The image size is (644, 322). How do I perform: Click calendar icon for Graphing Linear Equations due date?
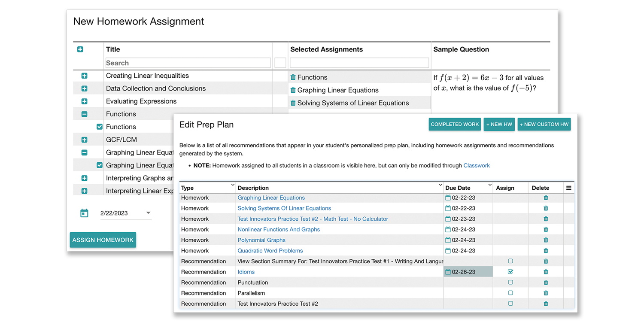click(448, 198)
